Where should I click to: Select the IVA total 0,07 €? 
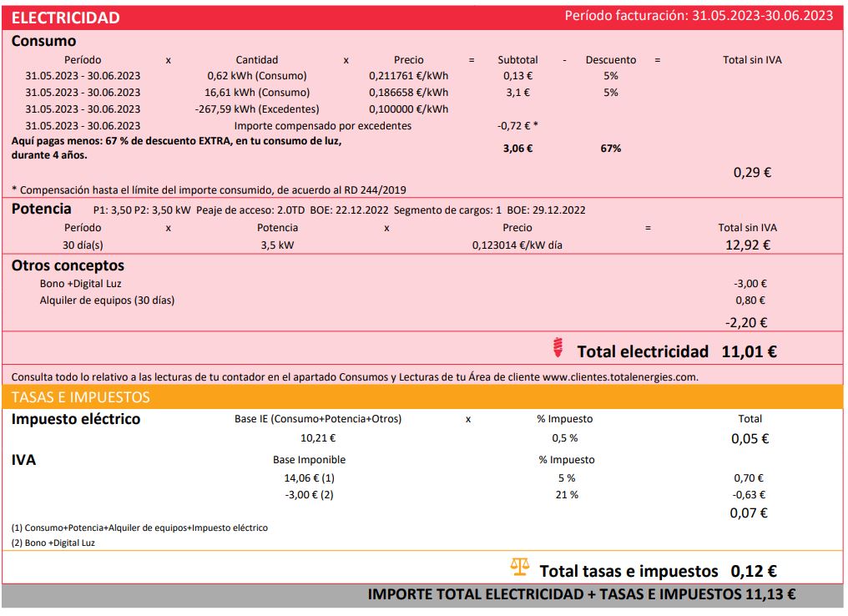[749, 512]
